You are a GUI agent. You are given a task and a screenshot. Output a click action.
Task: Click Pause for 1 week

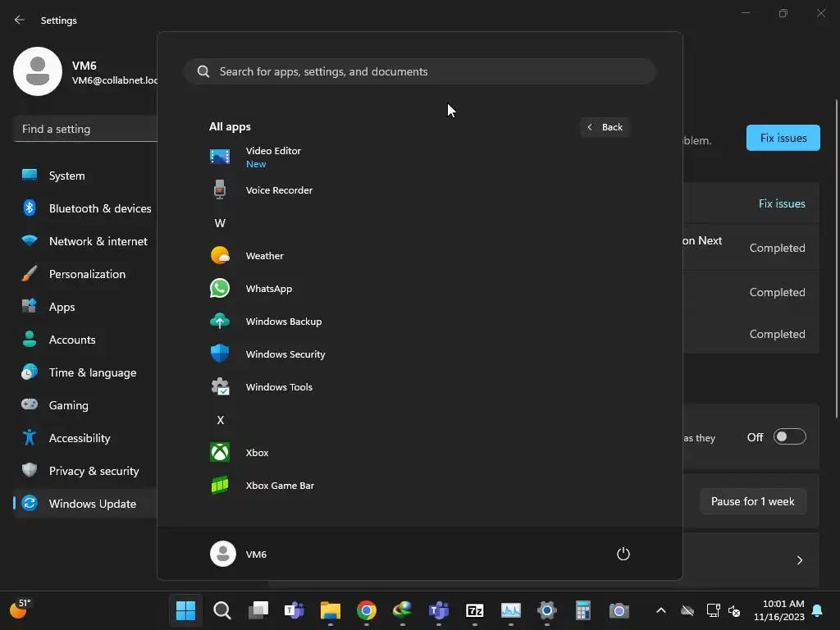(x=753, y=501)
